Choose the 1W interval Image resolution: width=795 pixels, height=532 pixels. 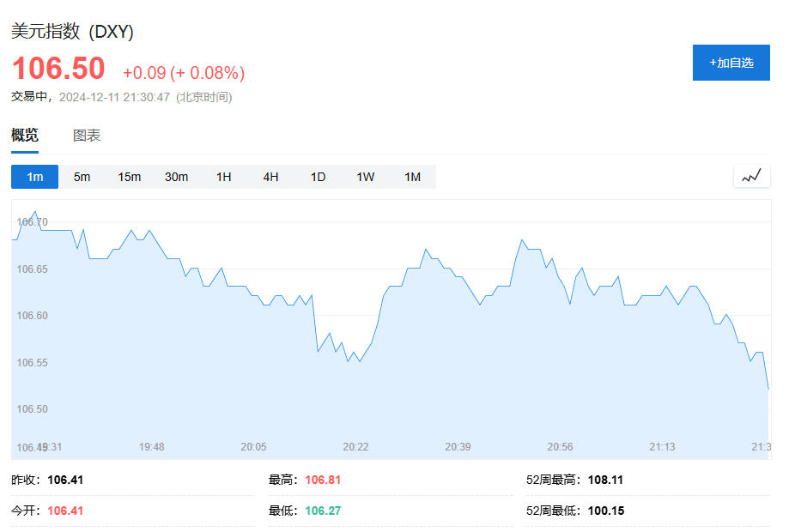click(x=365, y=177)
